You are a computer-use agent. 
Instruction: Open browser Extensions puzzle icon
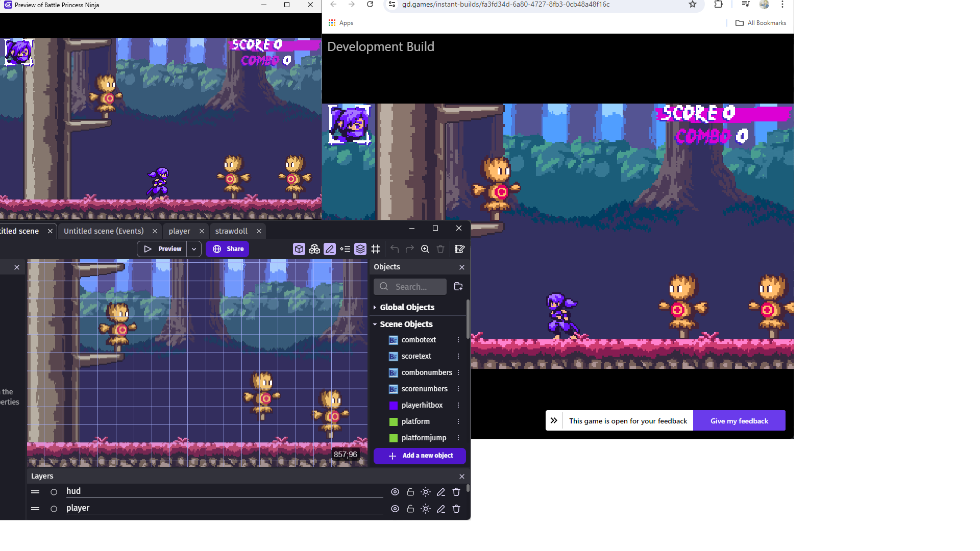point(718,5)
